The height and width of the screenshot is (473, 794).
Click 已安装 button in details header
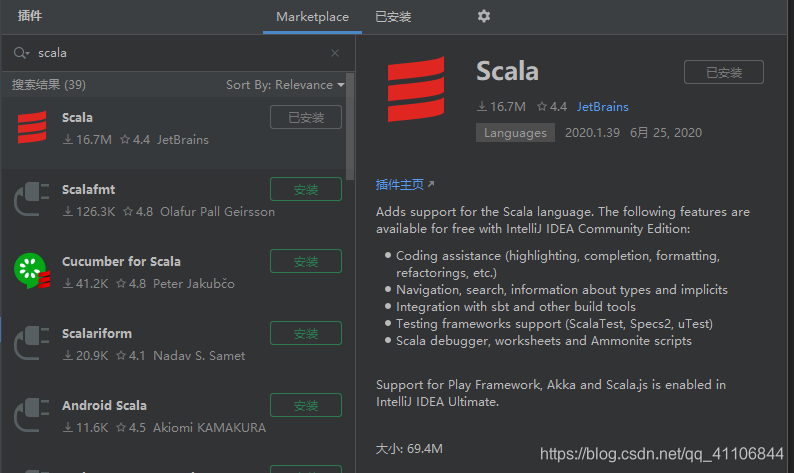point(724,72)
